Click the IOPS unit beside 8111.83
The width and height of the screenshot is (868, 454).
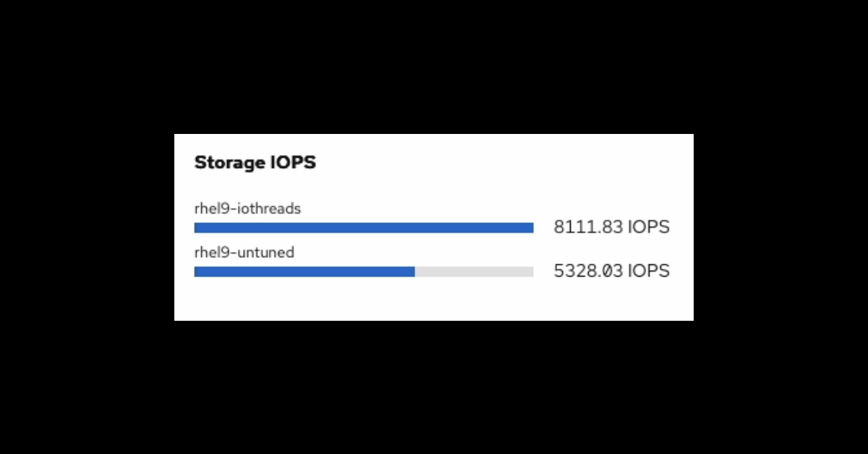(649, 227)
